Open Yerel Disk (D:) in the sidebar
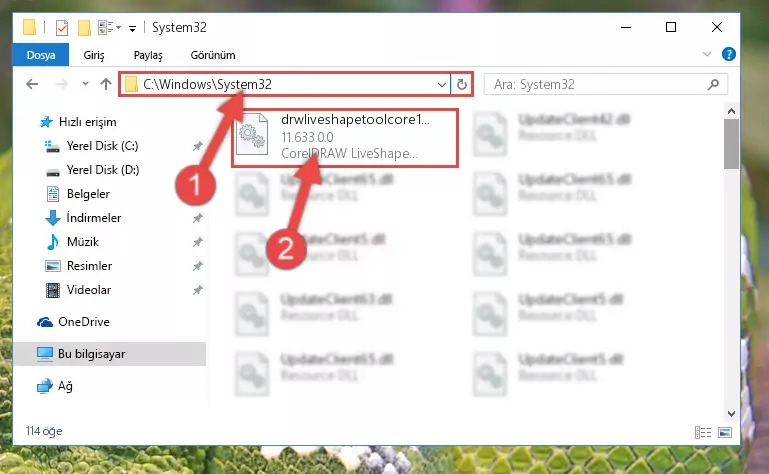Screen dimensions: 769x474 coord(103,170)
